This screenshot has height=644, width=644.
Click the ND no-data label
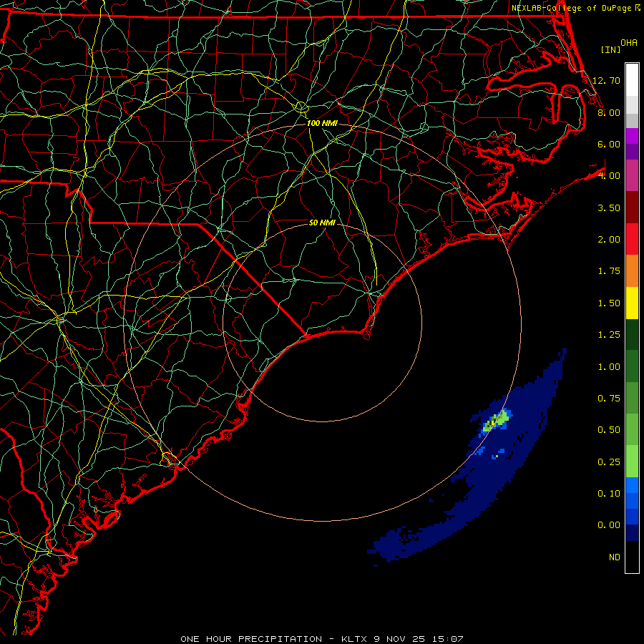point(615,557)
